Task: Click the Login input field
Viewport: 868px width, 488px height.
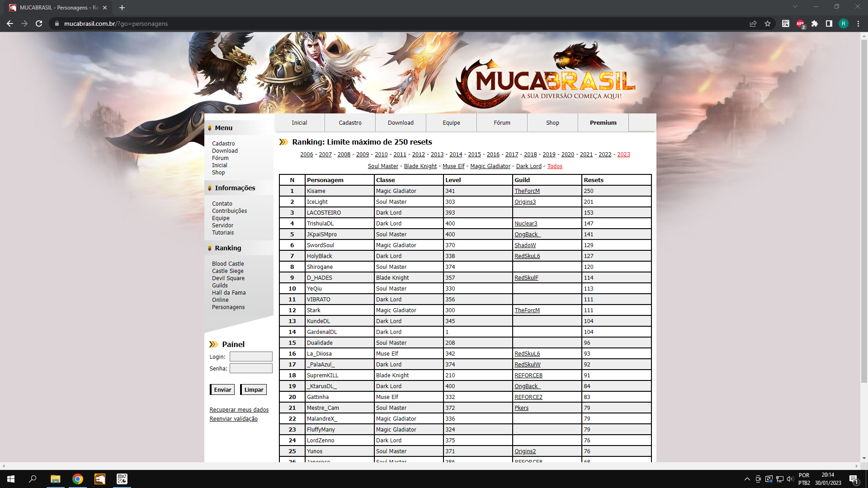Action: coord(250,357)
